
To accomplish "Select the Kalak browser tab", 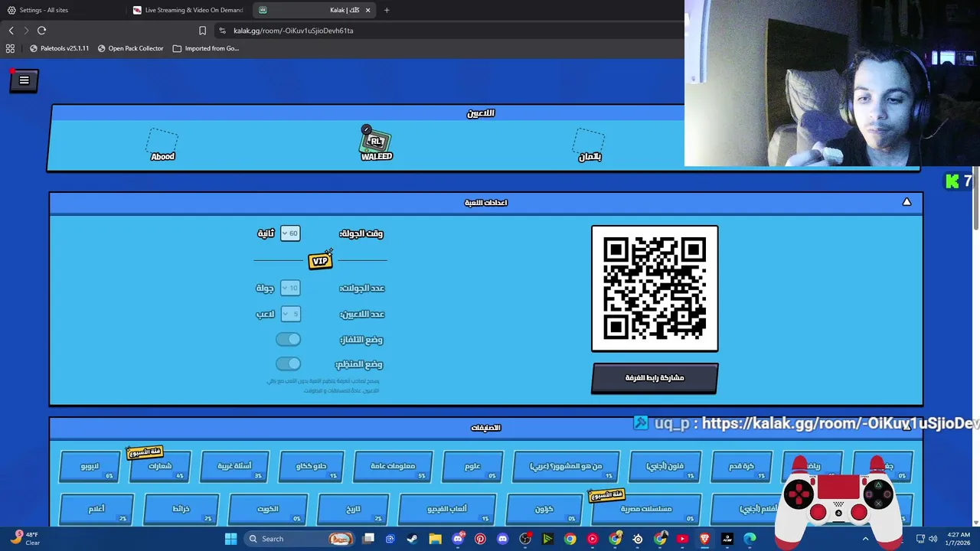I will tap(315, 10).
